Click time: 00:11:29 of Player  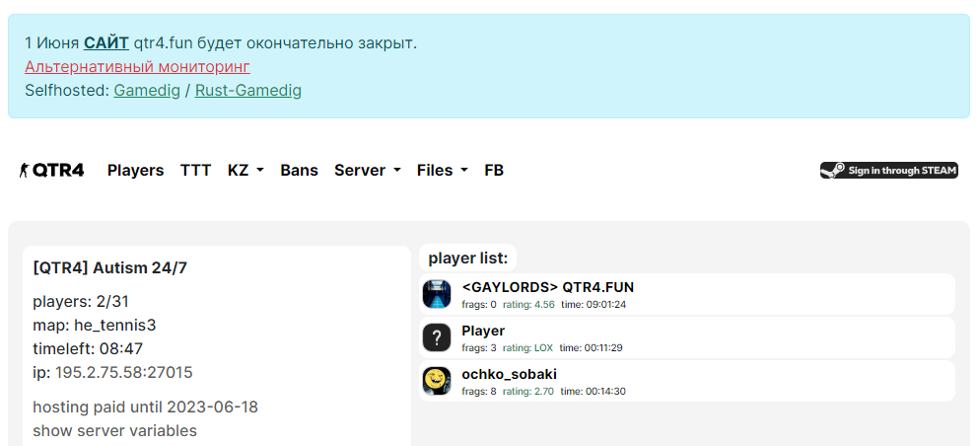(x=592, y=347)
